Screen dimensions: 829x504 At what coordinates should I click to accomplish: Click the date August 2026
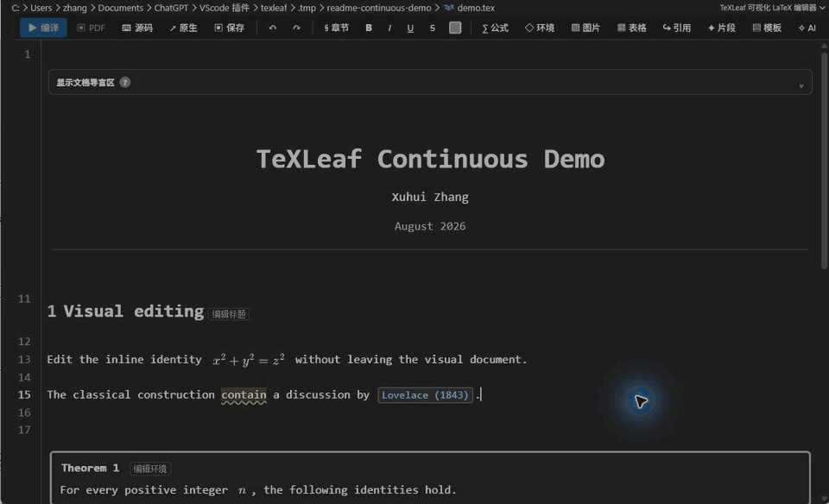coord(430,226)
